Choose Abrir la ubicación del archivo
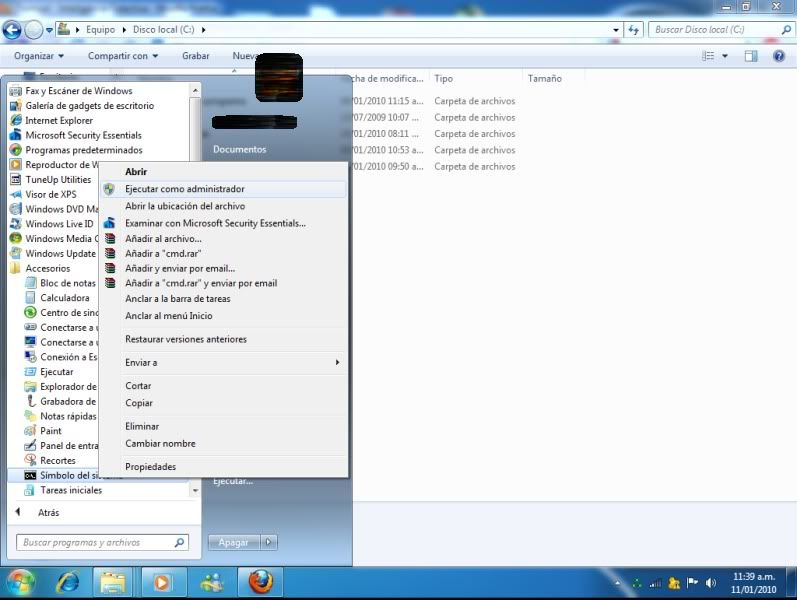Screen dimensions: 797x600 pos(224,206)
